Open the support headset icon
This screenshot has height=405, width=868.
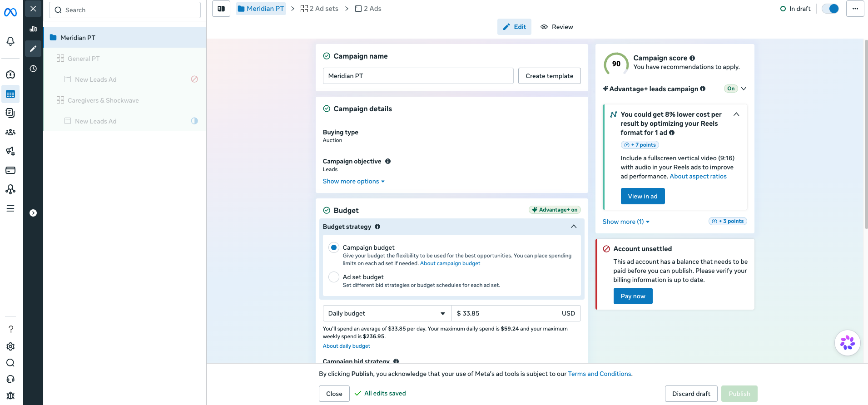click(10, 379)
